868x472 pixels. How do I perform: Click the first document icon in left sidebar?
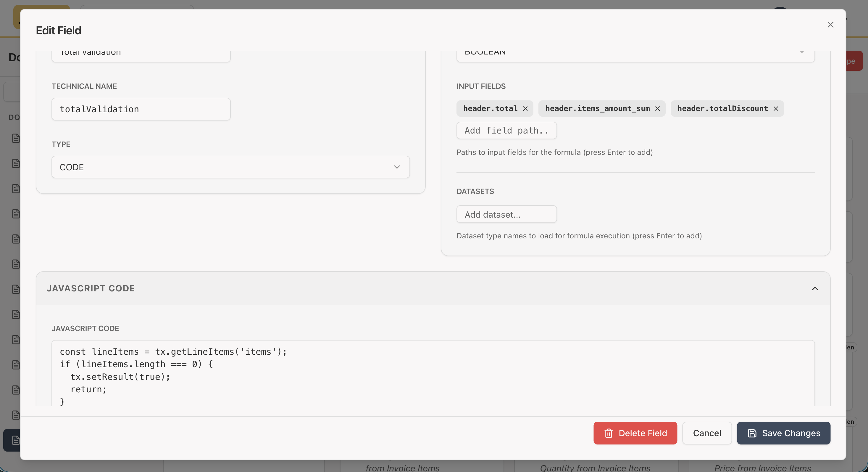pyautogui.click(x=15, y=138)
